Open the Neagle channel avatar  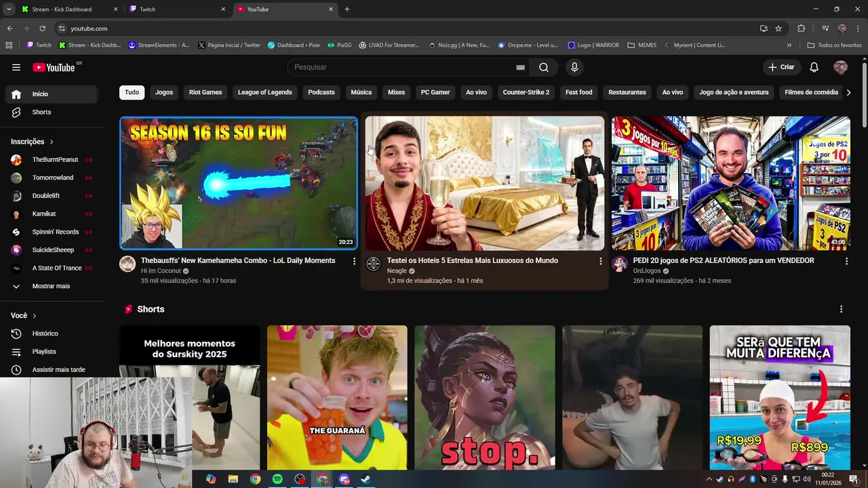(374, 264)
